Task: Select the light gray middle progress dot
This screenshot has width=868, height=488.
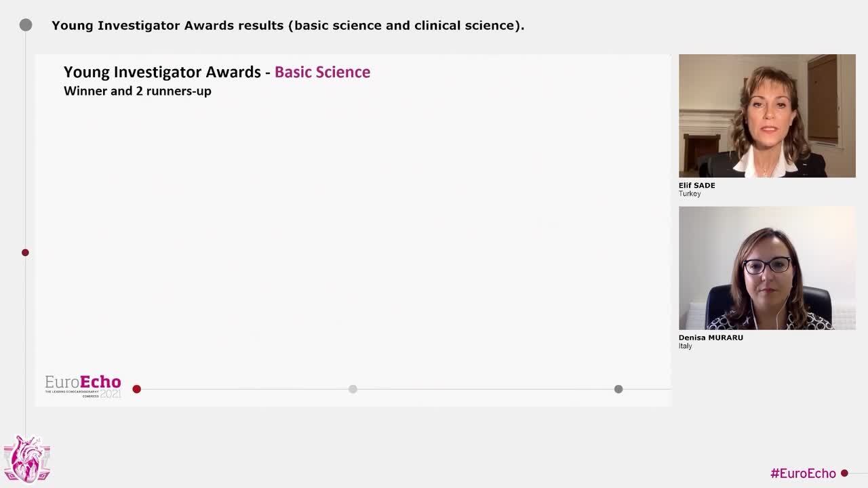Action: 353,389
